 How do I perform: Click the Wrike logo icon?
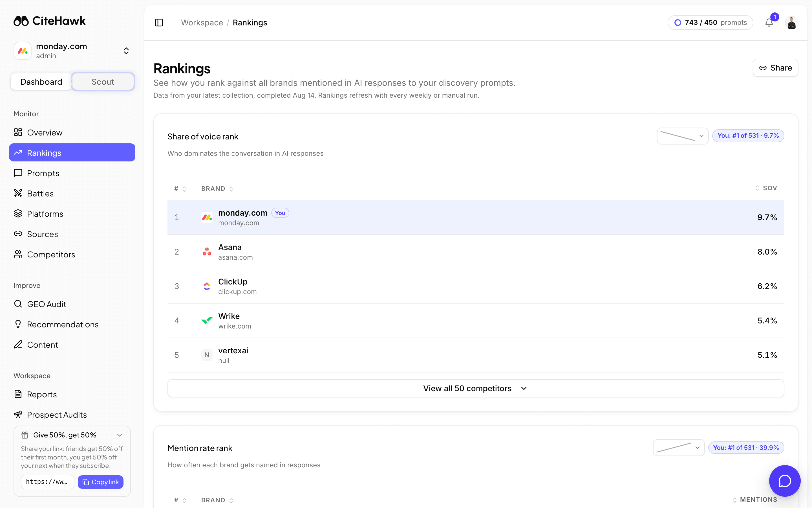coord(207,321)
